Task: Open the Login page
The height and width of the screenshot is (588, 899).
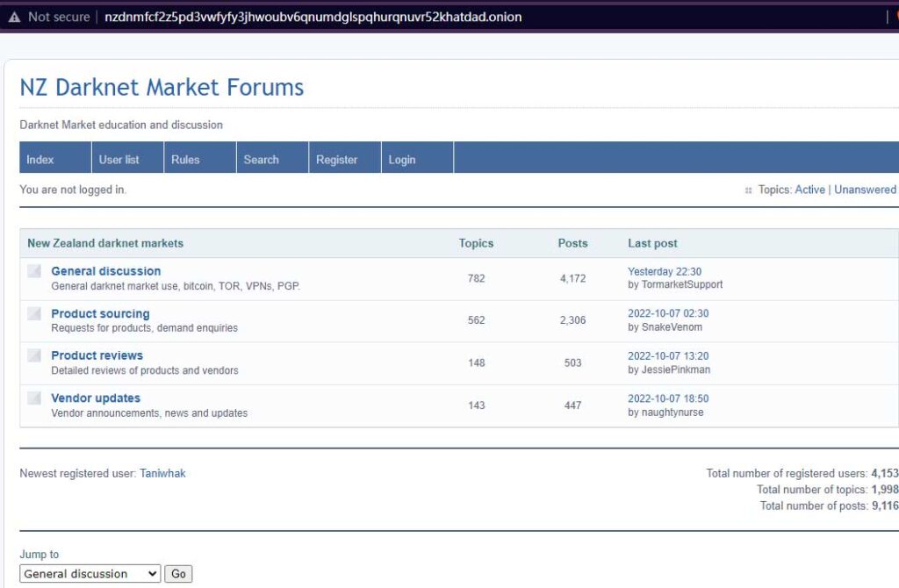Action: 402,160
